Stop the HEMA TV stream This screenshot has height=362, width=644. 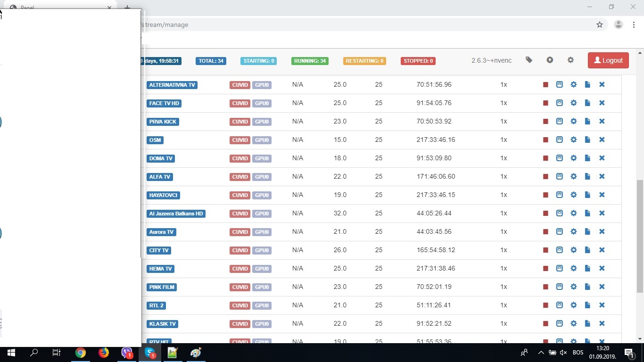point(545,269)
